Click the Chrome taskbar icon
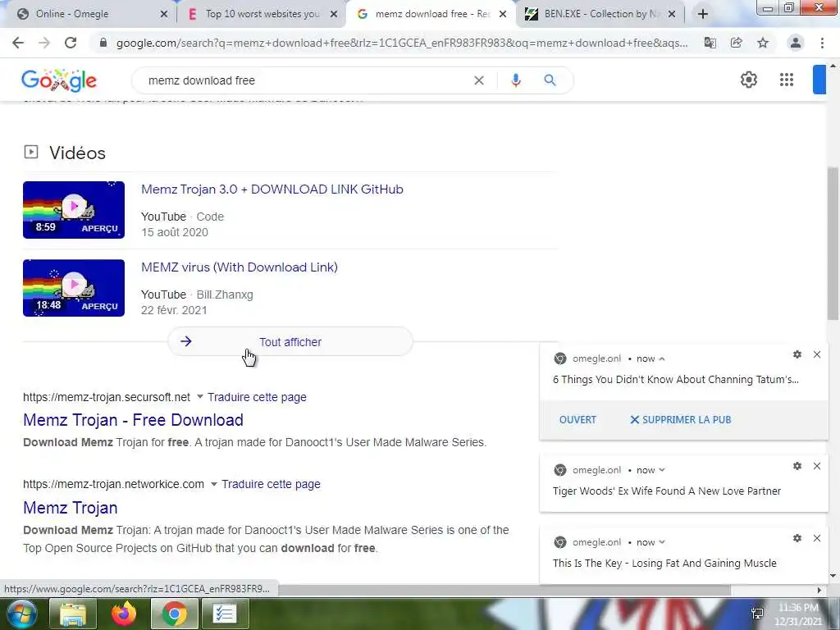This screenshot has width=840, height=630. [174, 614]
